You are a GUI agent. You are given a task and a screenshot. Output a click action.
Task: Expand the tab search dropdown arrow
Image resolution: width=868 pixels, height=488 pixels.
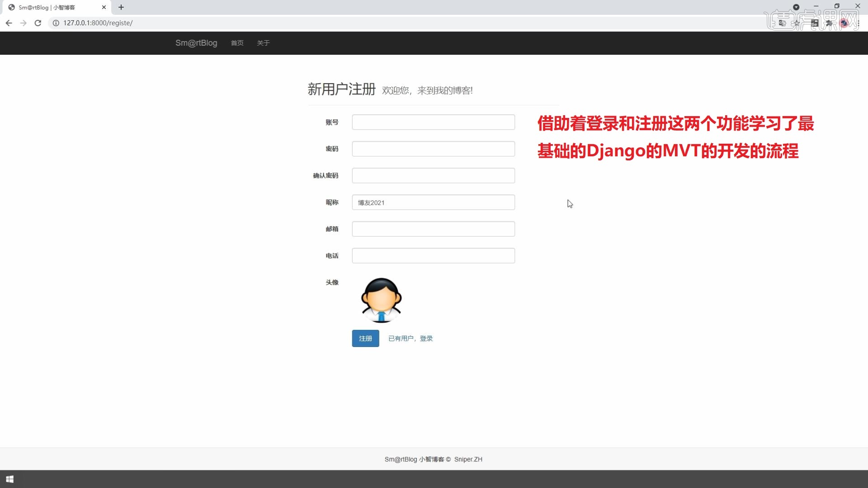796,7
